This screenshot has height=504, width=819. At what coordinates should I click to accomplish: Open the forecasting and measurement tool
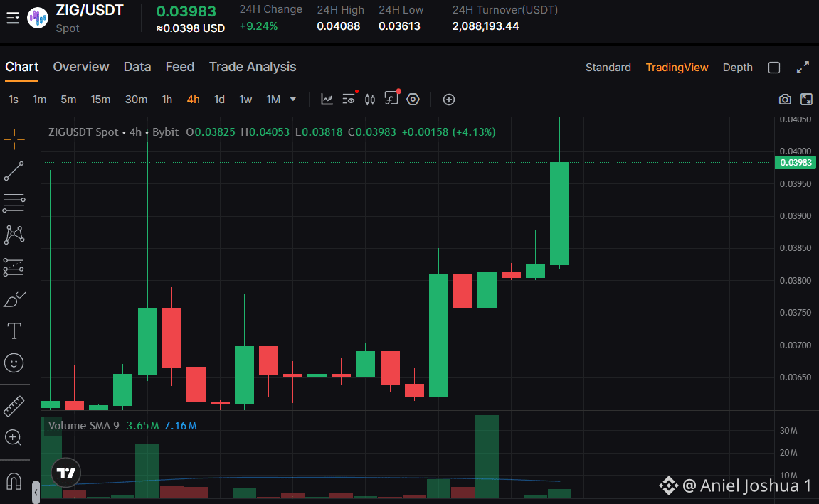click(14, 267)
